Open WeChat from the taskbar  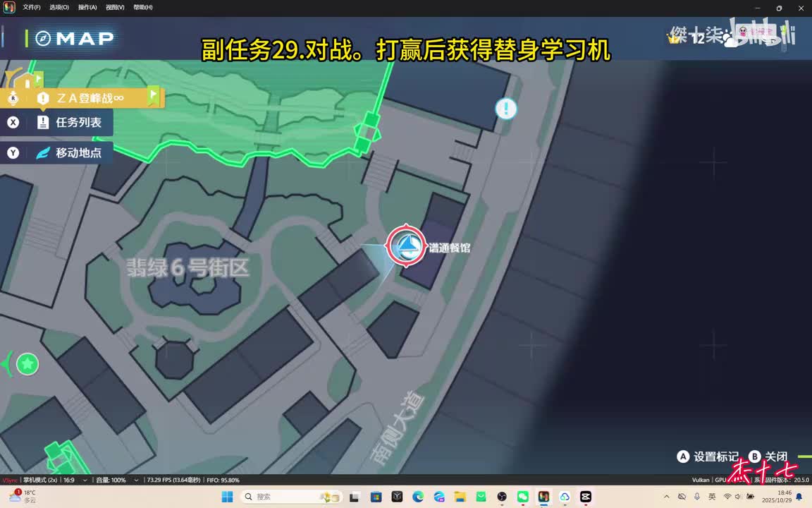(x=522, y=497)
